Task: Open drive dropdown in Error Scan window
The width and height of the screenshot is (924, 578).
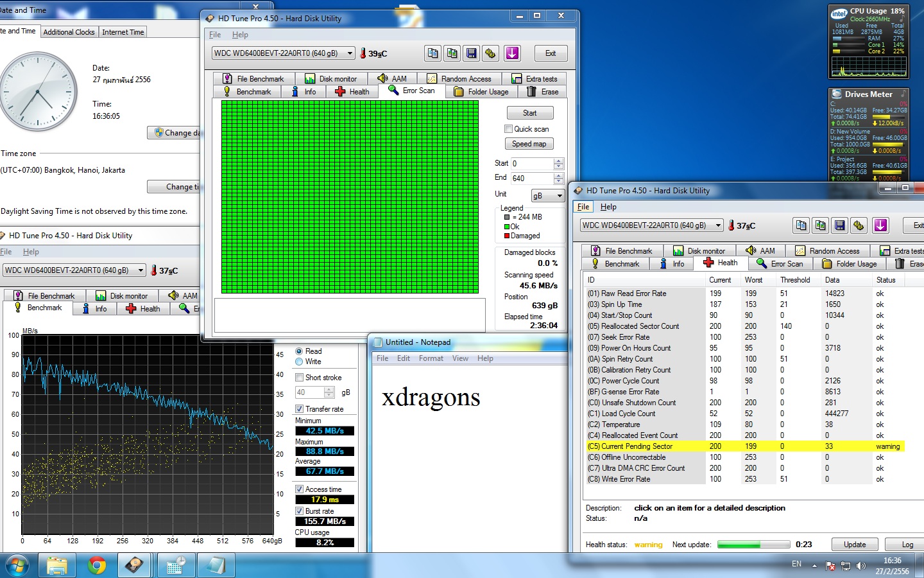Action: click(350, 53)
